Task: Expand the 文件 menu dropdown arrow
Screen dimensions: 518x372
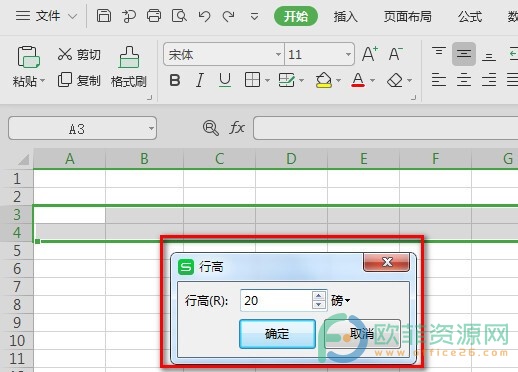Action: pyautogui.click(x=72, y=16)
